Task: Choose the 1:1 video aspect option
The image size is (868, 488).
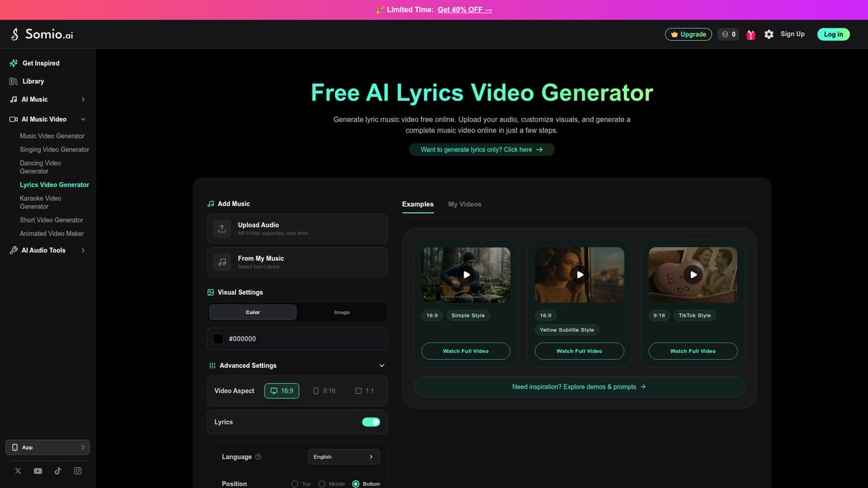Action: pos(365,391)
